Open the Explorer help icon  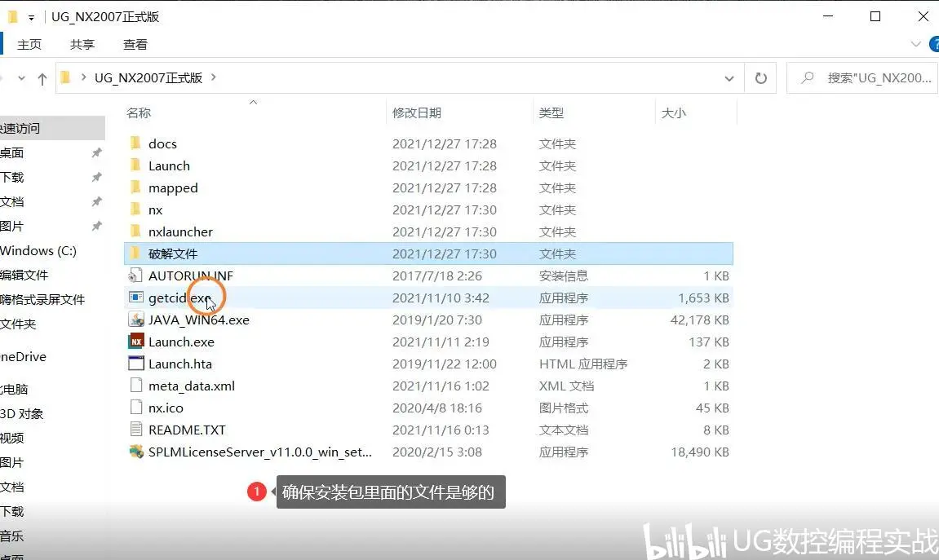(933, 44)
